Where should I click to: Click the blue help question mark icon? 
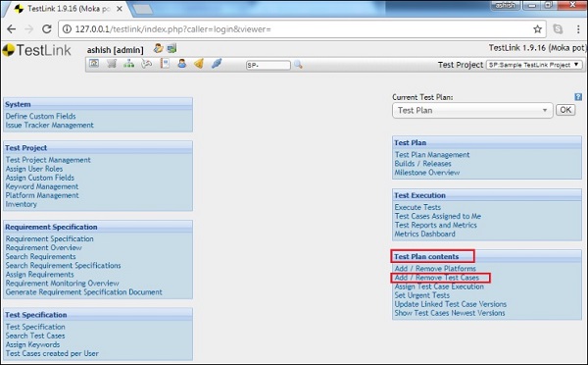pos(578,97)
